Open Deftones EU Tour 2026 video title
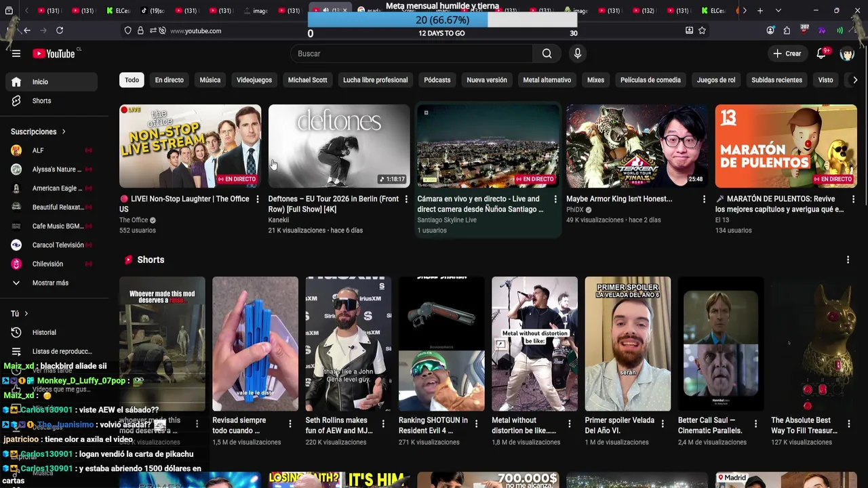Image resolution: width=868 pixels, height=488 pixels. [x=334, y=204]
